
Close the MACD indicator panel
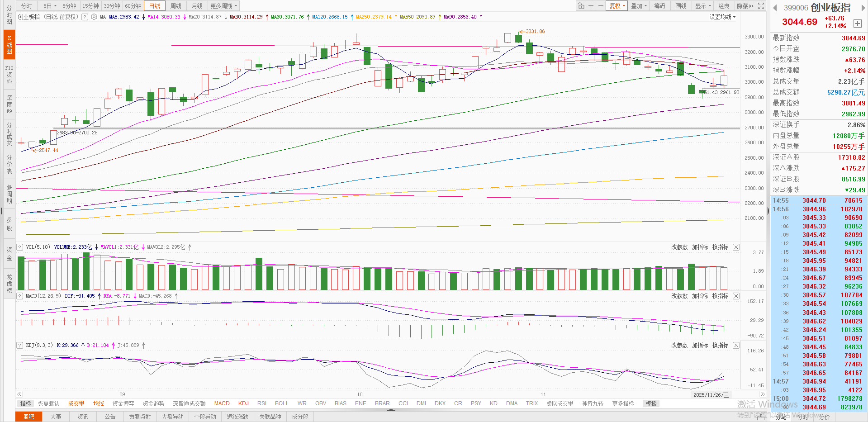736,296
